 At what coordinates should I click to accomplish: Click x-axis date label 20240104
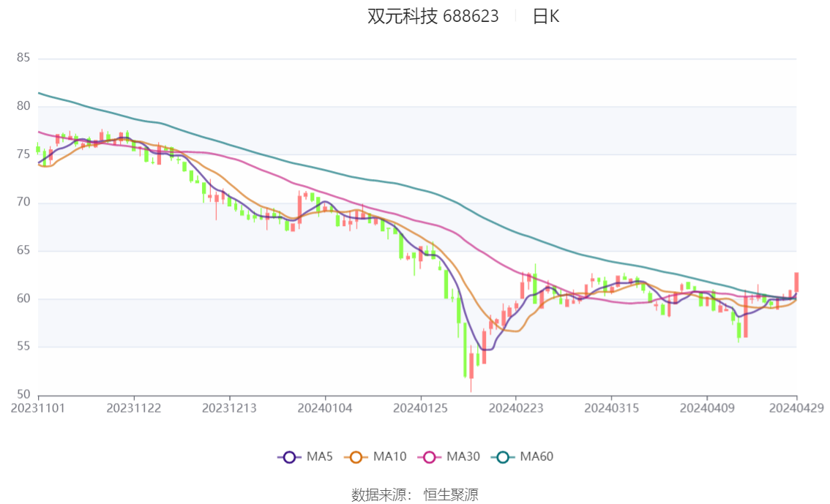click(325, 408)
